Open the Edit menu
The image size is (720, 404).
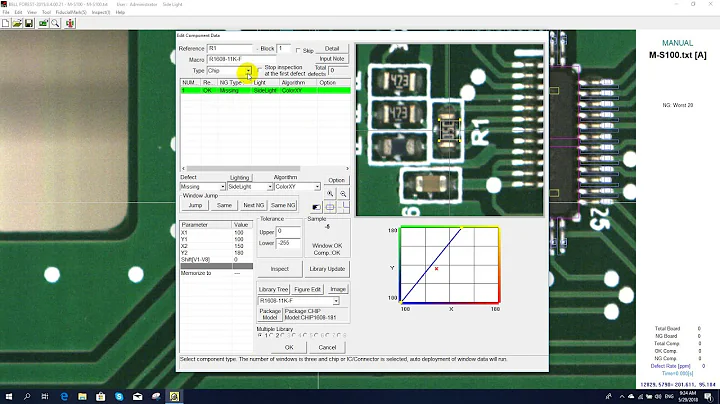18,12
